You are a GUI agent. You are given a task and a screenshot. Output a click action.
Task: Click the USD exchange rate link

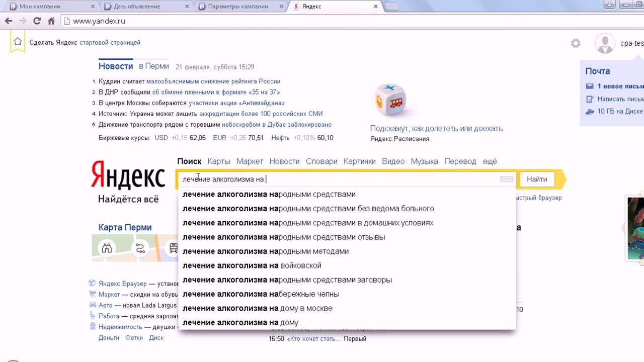[x=161, y=138]
